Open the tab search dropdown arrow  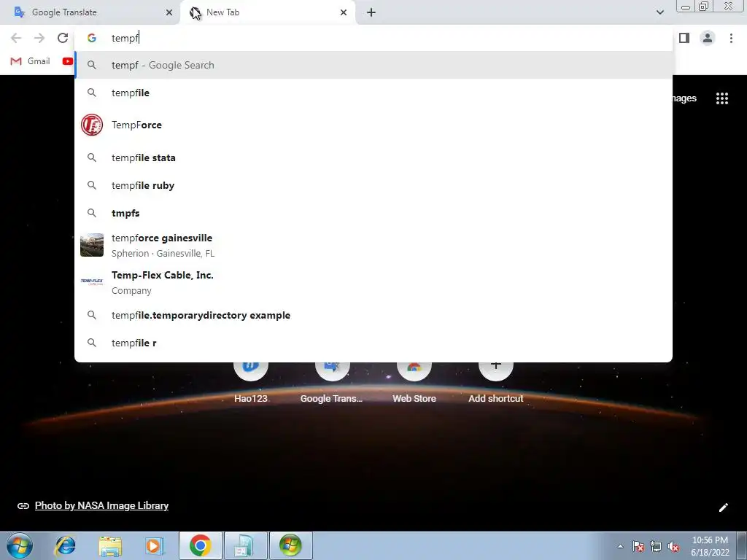tap(659, 12)
